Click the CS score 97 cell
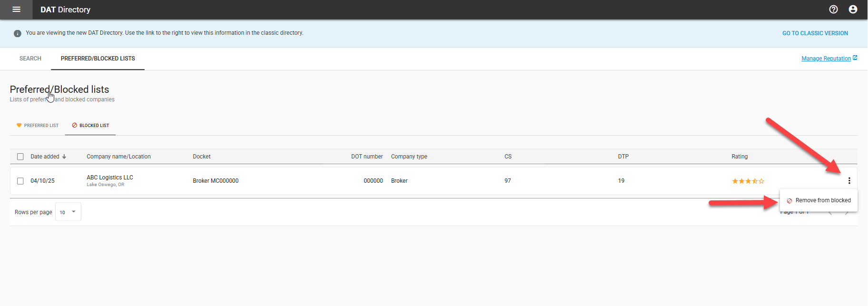This screenshot has height=306, width=868. click(x=507, y=181)
